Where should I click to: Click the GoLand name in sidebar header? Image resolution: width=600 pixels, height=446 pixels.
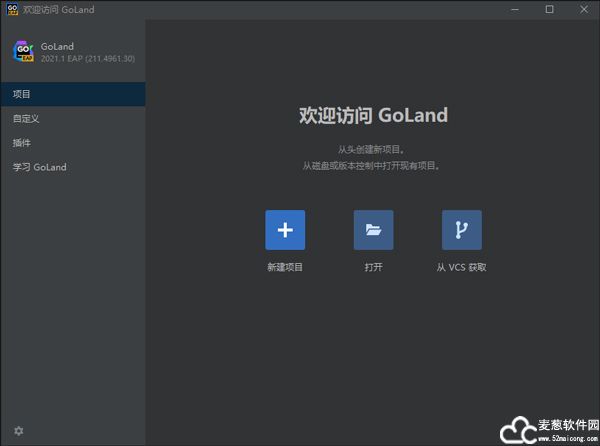coord(57,46)
